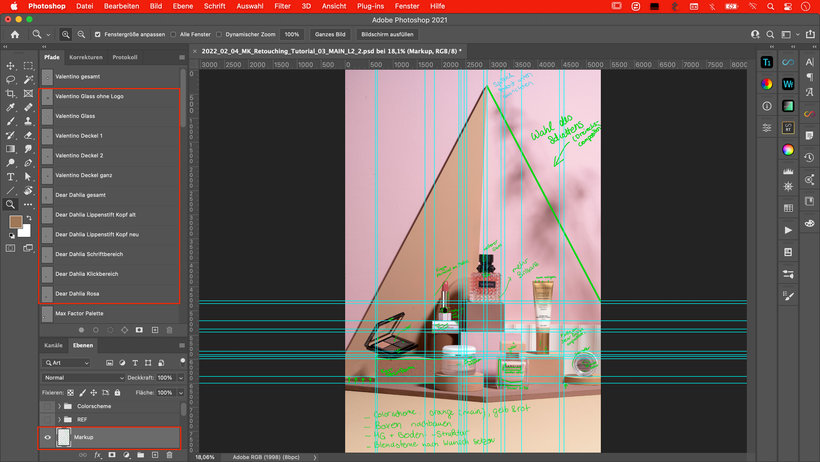
Task: Switch to the Kanäle tab
Action: [x=53, y=345]
